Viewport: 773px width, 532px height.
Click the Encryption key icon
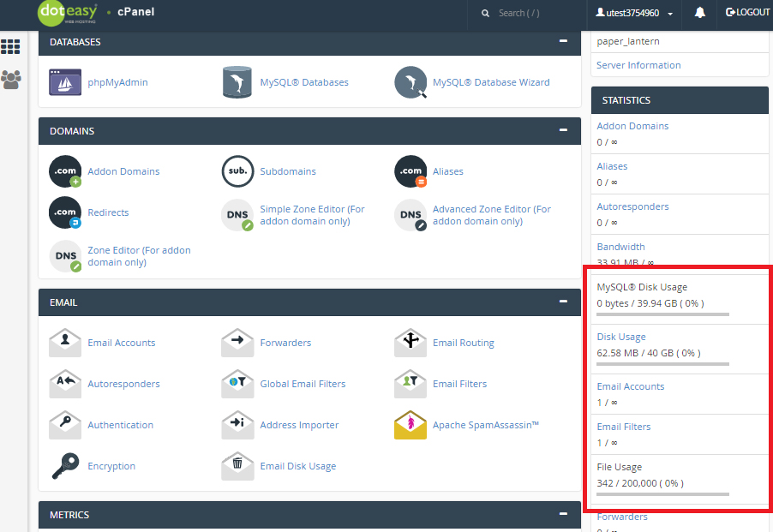click(x=65, y=466)
